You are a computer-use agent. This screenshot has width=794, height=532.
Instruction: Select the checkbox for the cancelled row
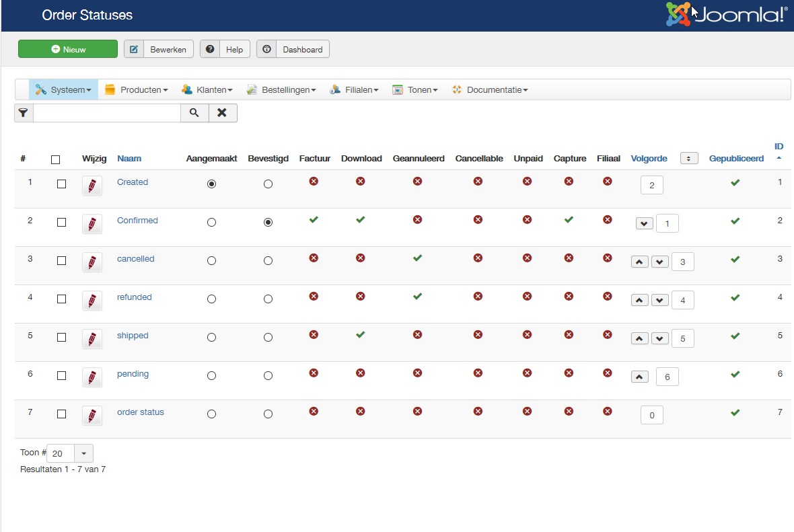62,260
